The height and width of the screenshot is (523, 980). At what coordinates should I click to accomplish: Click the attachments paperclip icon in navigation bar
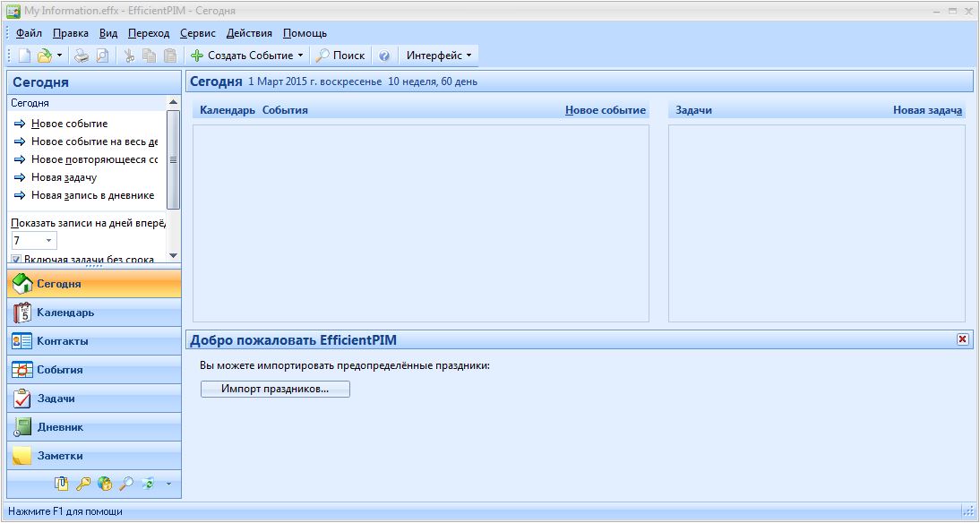coord(61,484)
